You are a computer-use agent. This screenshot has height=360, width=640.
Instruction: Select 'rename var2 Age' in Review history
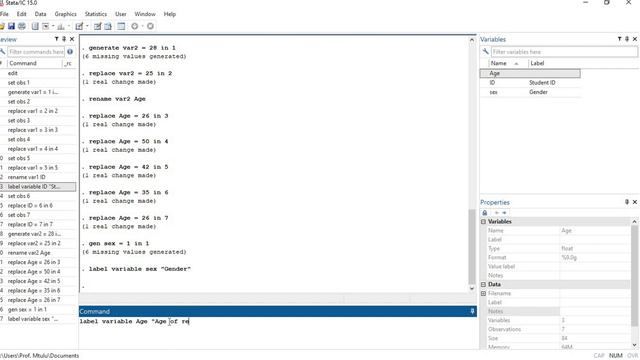pyautogui.click(x=38, y=253)
